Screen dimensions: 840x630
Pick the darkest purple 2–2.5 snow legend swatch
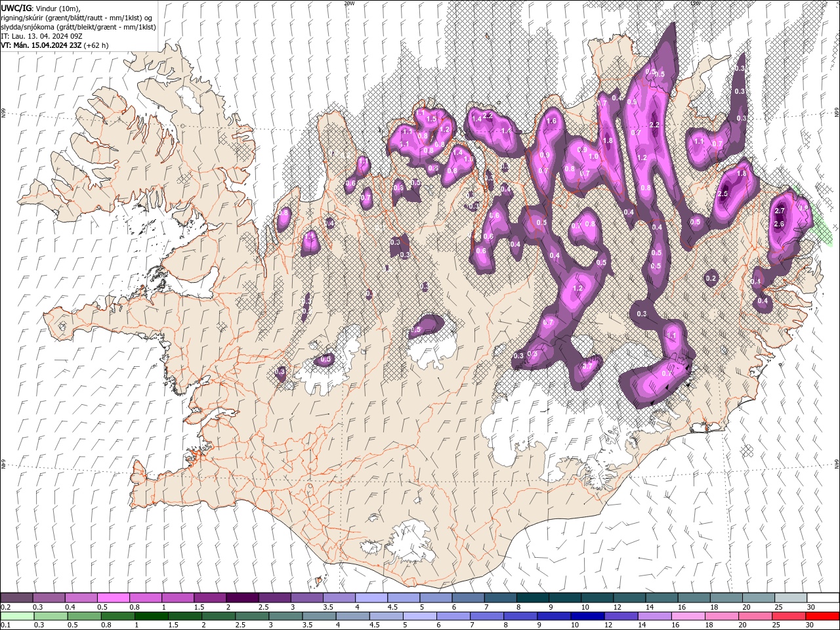(x=241, y=598)
